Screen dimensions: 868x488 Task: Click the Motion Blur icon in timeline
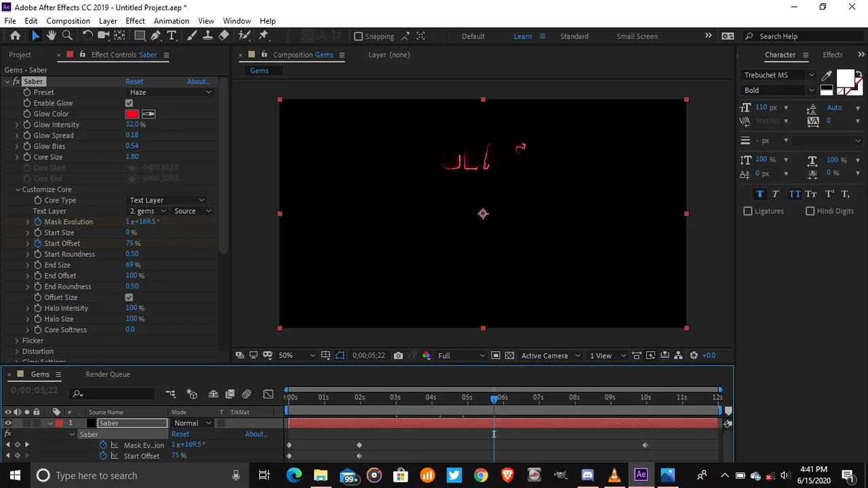pyautogui.click(x=246, y=394)
